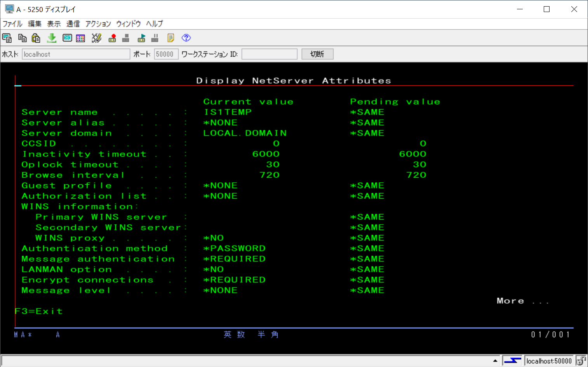This screenshot has width=588, height=367.
Task: Open the 通信 menu
Action: (73, 24)
